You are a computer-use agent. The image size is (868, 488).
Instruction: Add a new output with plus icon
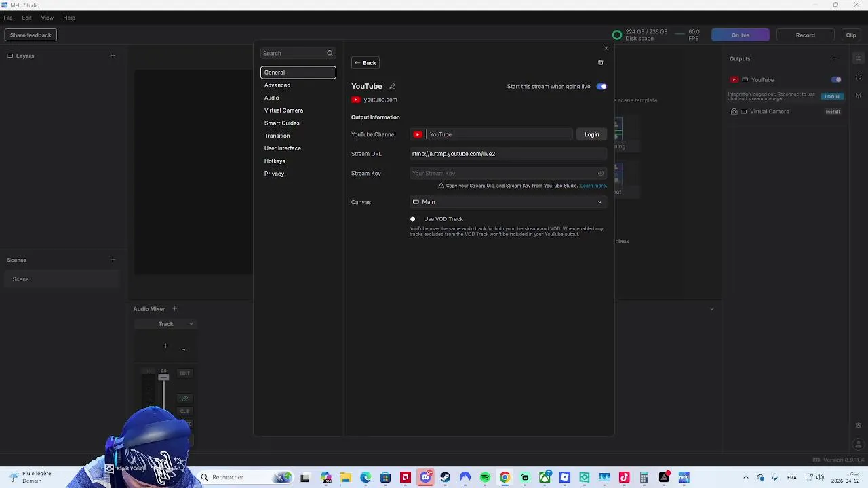tap(835, 58)
